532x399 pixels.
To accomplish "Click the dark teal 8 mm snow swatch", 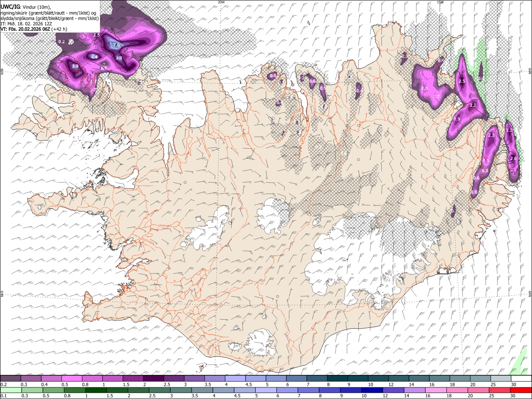I will 337,379.
